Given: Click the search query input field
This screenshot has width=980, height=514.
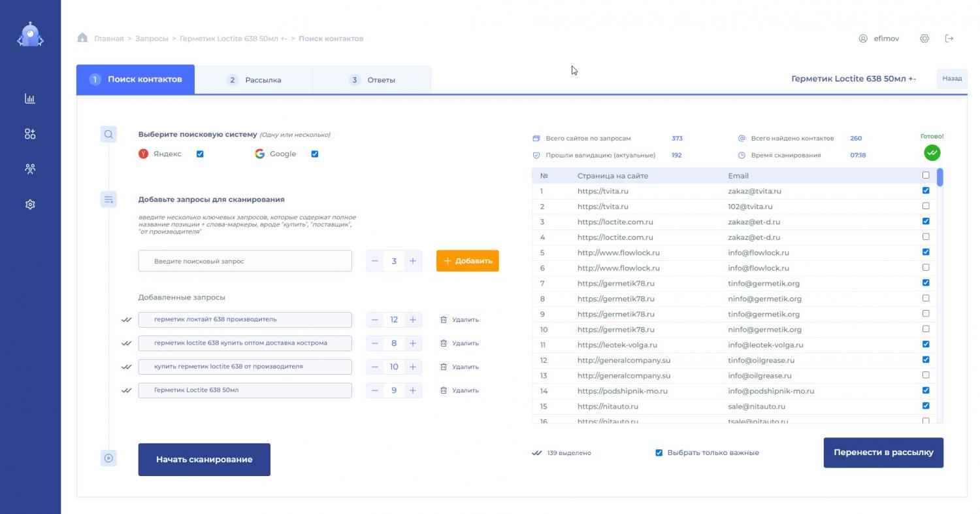Looking at the screenshot, I should click(x=245, y=261).
